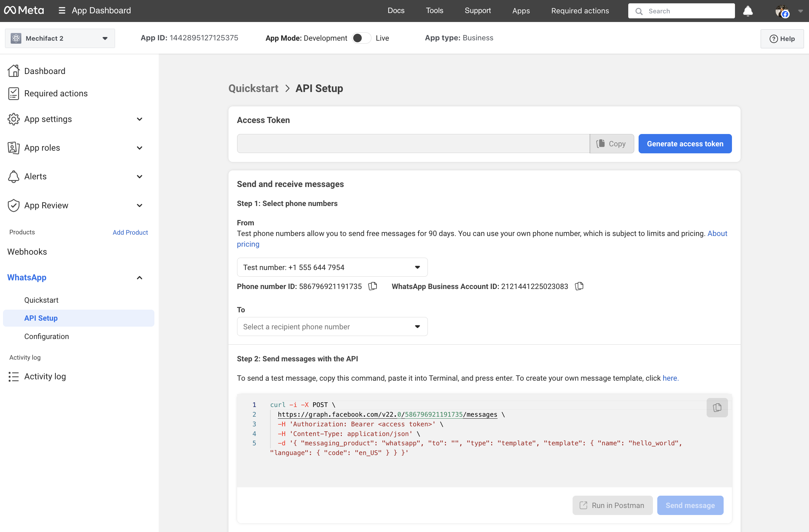Switch App Mode to Live
The height and width of the screenshot is (532, 809).
(x=361, y=38)
